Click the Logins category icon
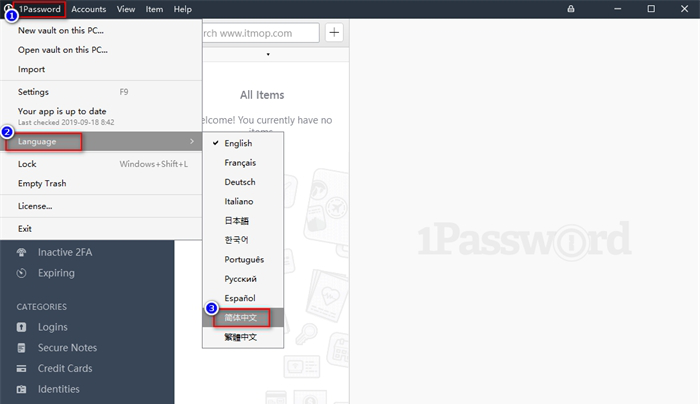 (21, 327)
